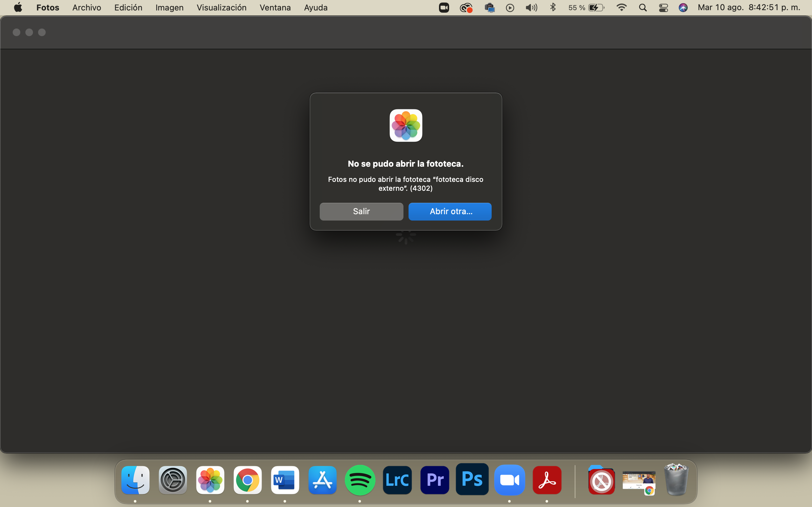The width and height of the screenshot is (812, 507).
Task: Open the Ayuda menu
Action: coord(315,7)
